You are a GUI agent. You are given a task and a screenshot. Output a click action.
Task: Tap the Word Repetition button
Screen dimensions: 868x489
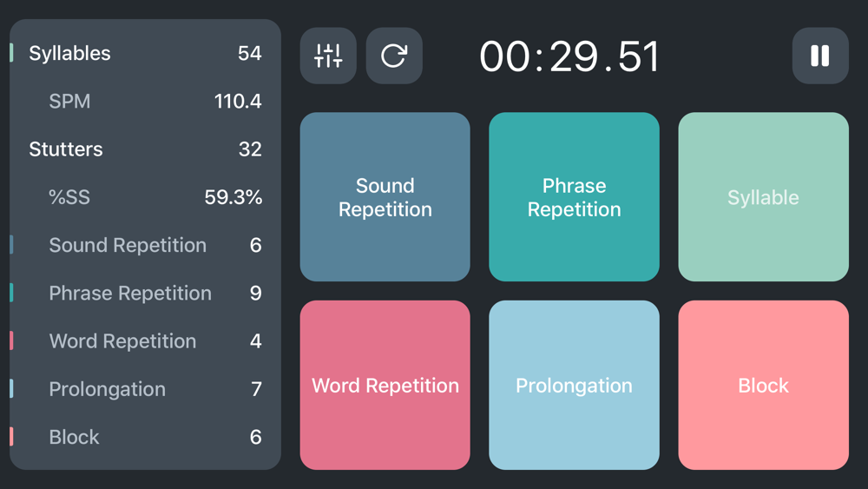385,385
